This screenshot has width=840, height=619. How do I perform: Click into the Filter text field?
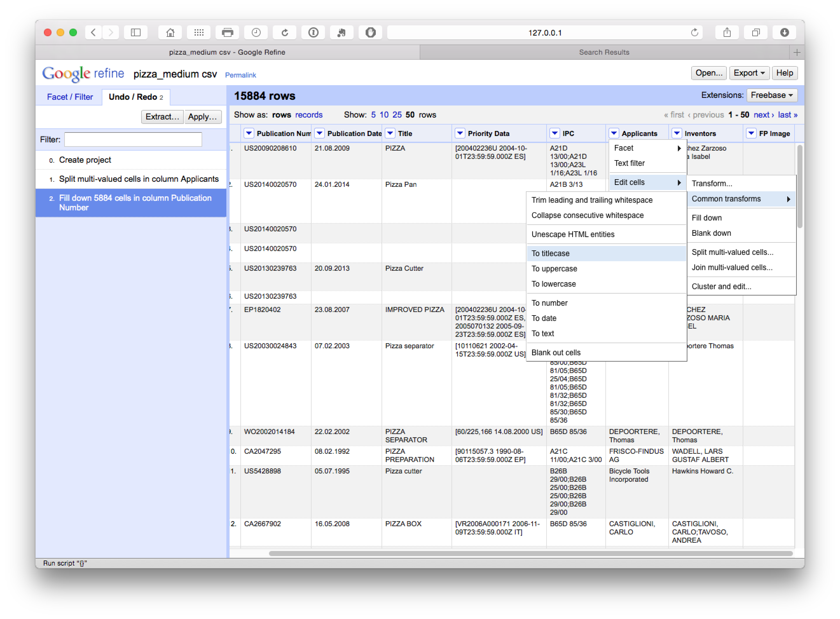[133, 139]
